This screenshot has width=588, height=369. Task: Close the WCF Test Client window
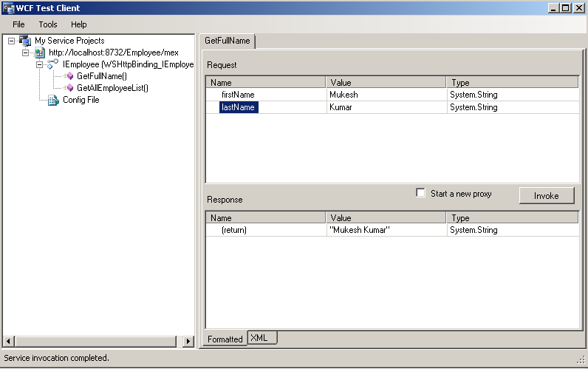579,8
